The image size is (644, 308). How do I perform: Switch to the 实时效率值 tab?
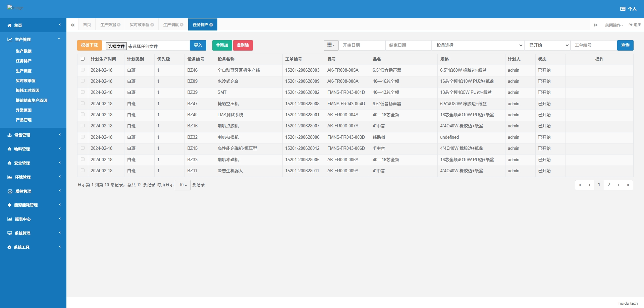[x=140, y=25]
